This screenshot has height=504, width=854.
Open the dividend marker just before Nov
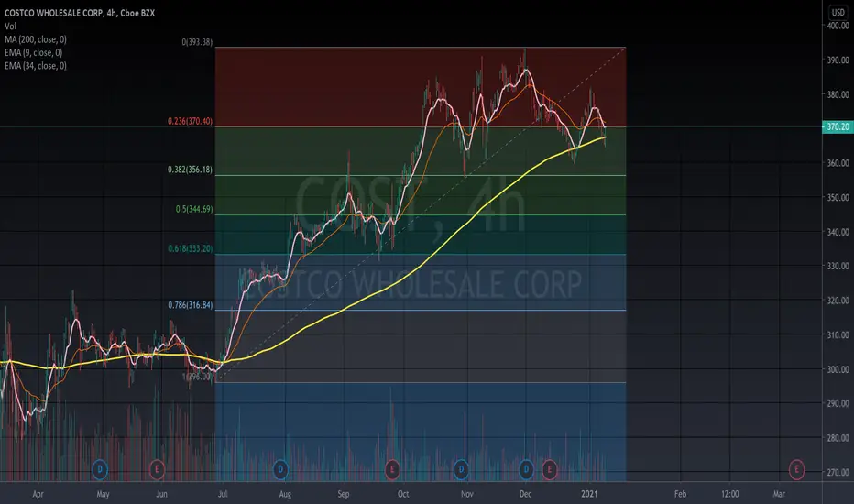pyautogui.click(x=461, y=469)
